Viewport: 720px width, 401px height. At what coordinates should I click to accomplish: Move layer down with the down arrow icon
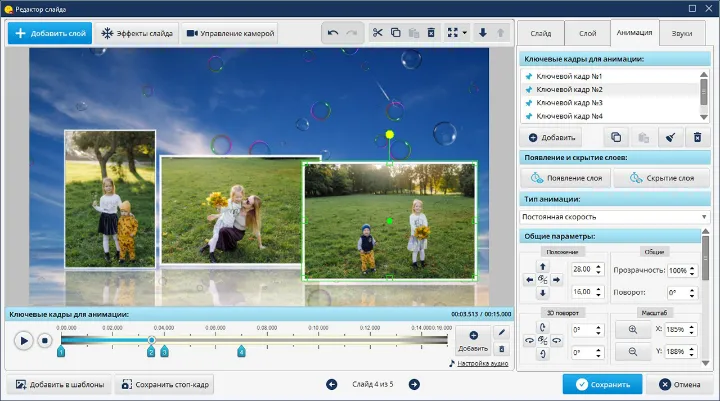point(483,33)
